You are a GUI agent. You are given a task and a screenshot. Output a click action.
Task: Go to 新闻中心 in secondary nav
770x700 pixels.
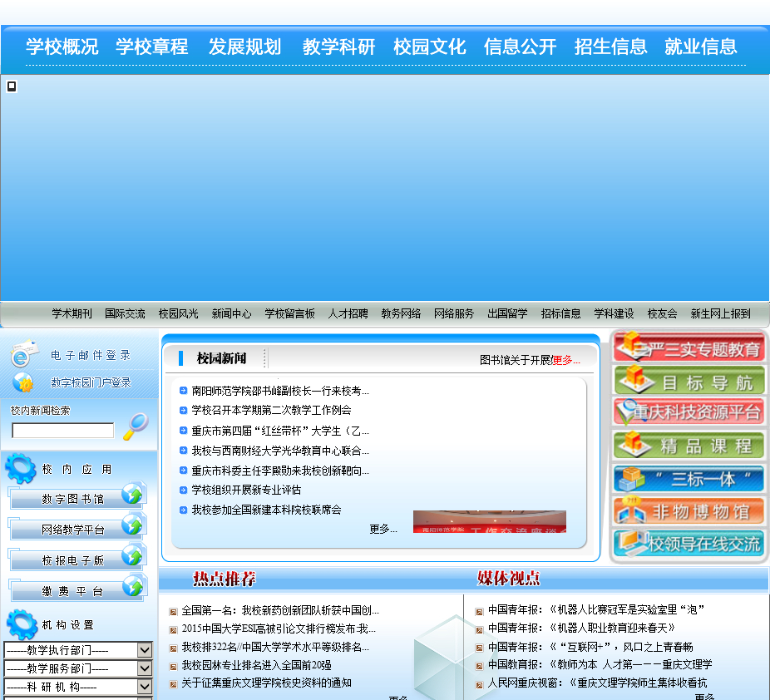click(231, 313)
